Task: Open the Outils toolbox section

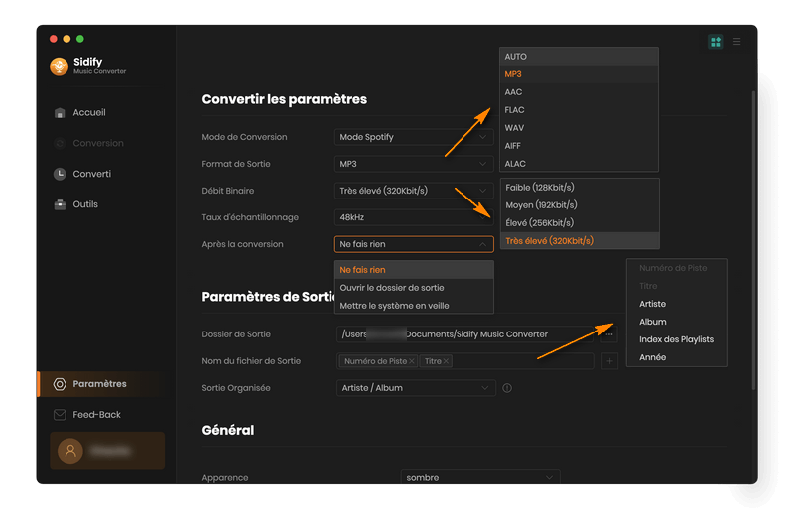Action: point(85,204)
